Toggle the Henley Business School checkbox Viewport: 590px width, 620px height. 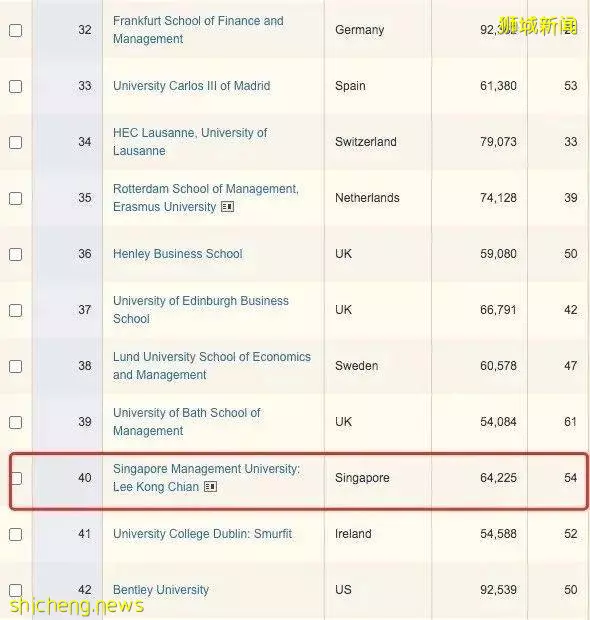[x=15, y=254]
